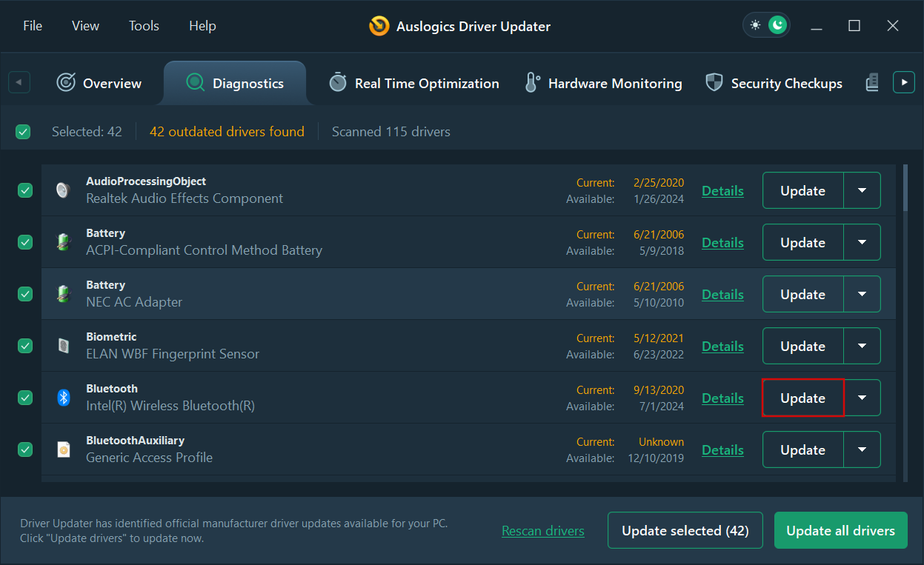Click the right tab scroll arrow
The width and height of the screenshot is (924, 565).
(x=904, y=82)
